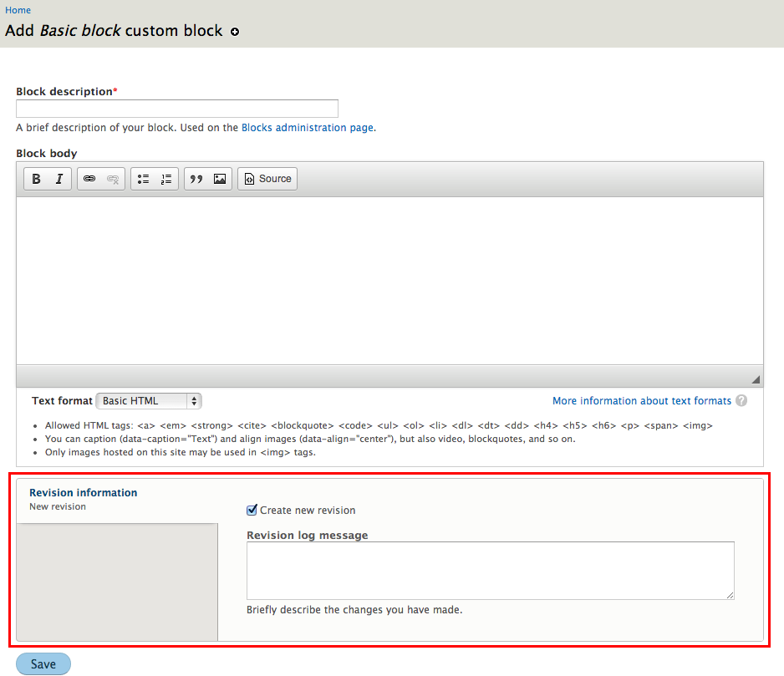Open the Text format dropdown

(x=150, y=401)
